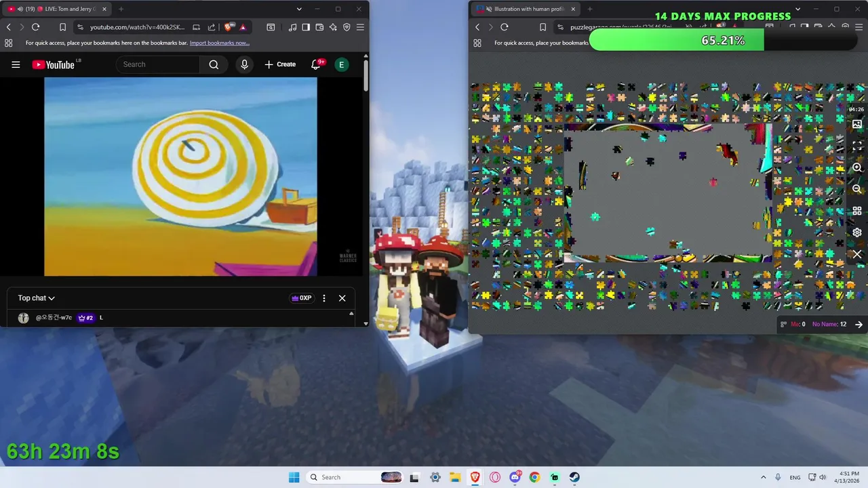Viewport: 868px width, 488px height.
Task: Open a new tab in puzzle window
Action: (x=589, y=9)
